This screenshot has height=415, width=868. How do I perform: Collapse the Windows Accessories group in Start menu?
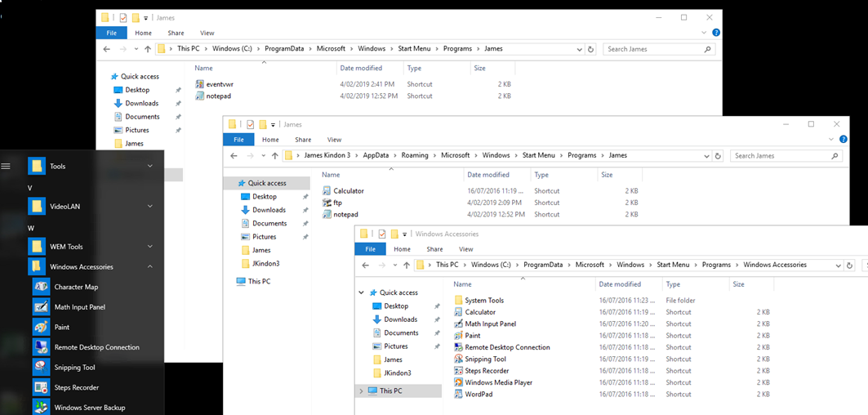[150, 266]
